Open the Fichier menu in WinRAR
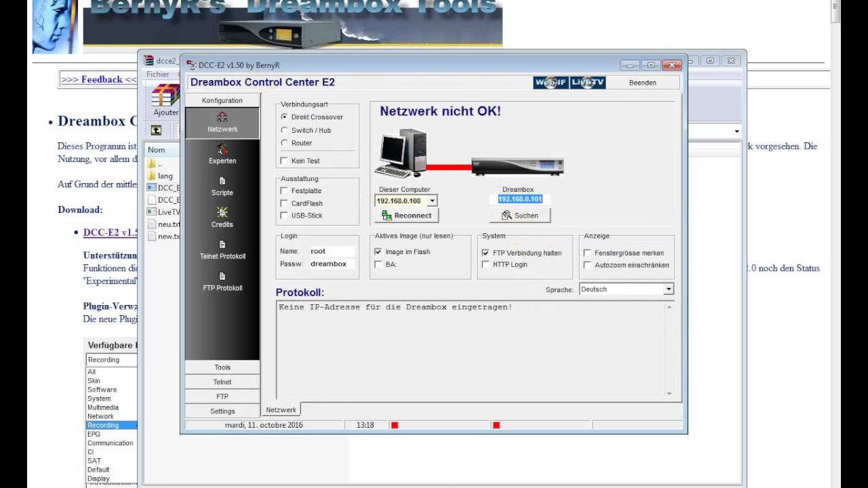Screen dimensions: 868x488 tap(157, 75)
